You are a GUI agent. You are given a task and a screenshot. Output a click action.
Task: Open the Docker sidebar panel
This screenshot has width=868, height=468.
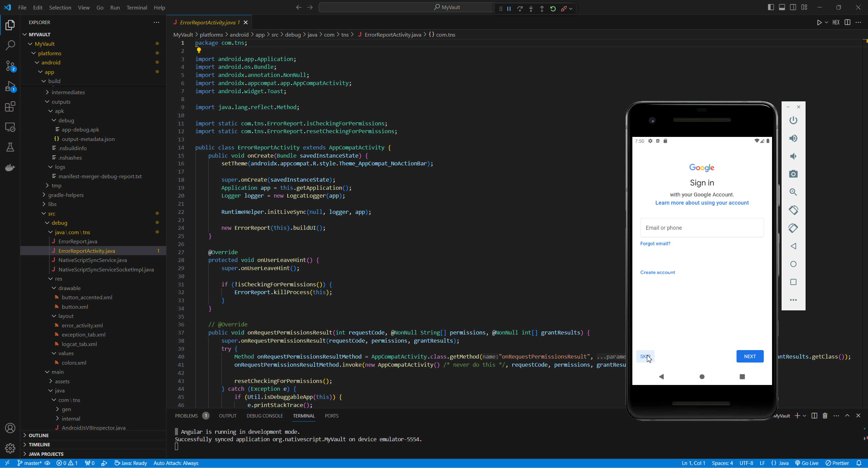click(10, 167)
